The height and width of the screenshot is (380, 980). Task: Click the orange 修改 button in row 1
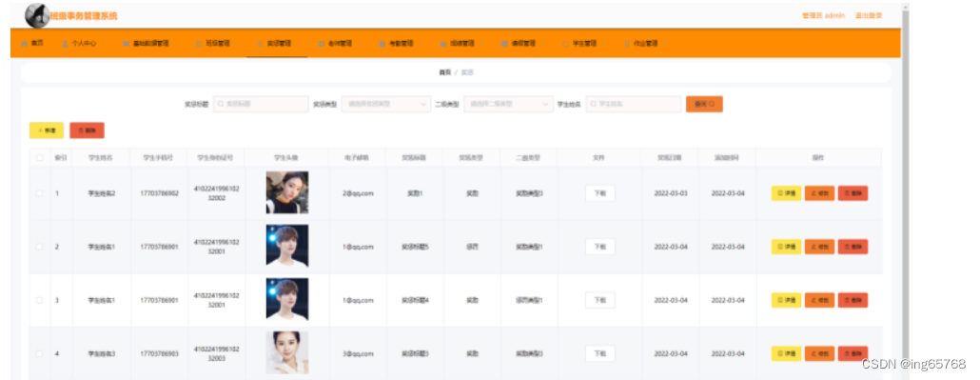819,193
